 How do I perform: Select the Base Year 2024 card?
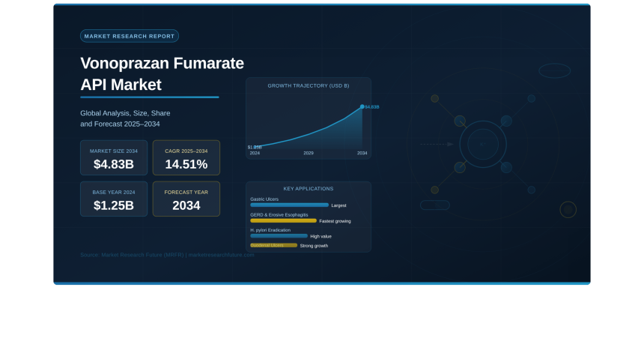[x=114, y=199]
